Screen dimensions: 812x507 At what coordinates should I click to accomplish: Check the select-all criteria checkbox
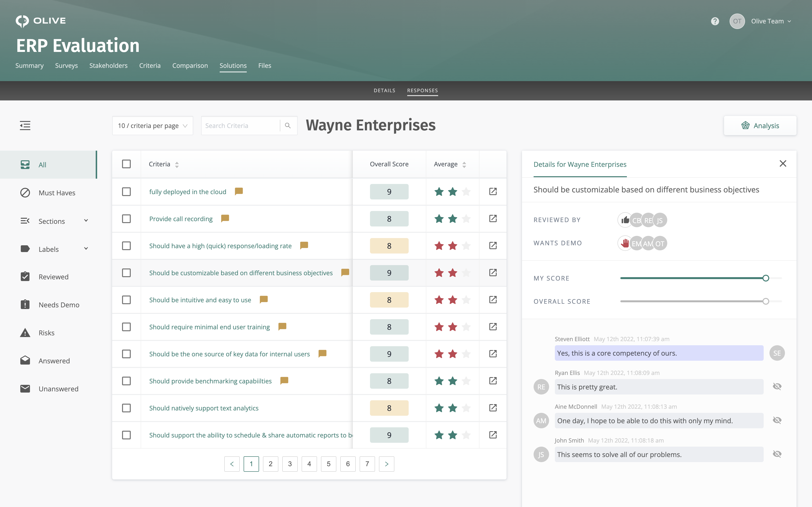click(x=126, y=164)
